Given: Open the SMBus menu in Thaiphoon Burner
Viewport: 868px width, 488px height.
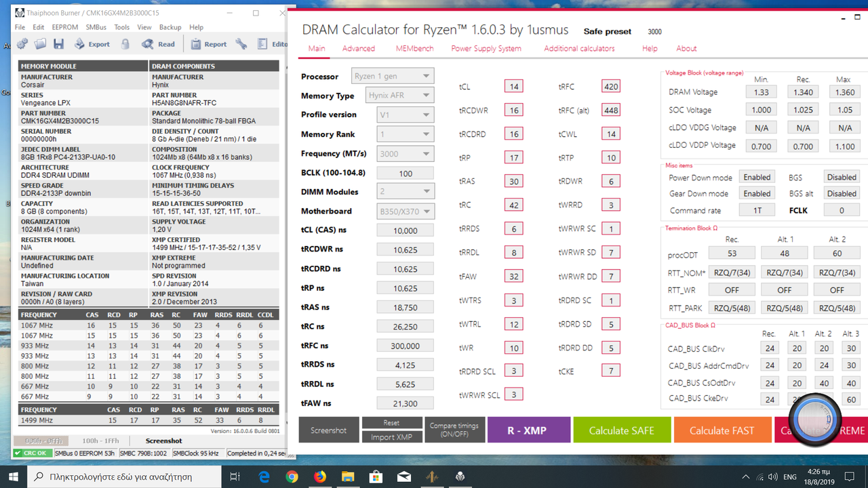Looking at the screenshot, I should tap(96, 27).
